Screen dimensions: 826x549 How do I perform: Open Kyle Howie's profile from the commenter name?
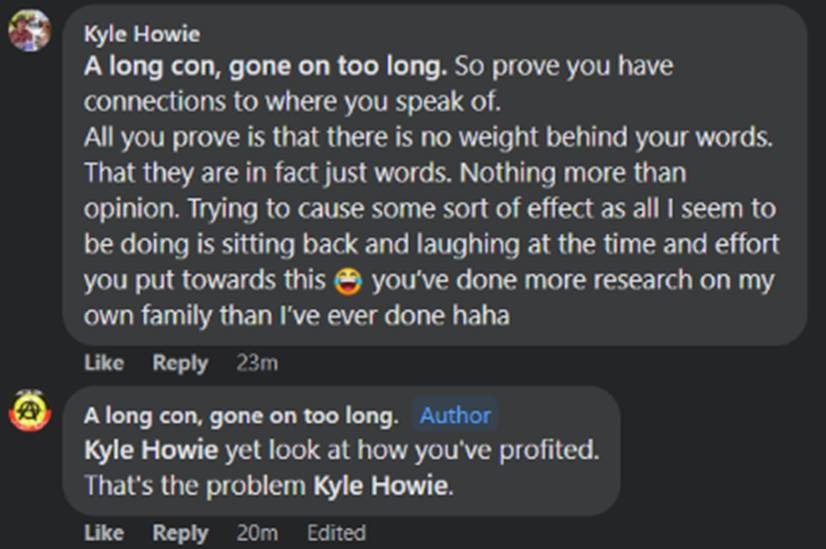(x=141, y=34)
